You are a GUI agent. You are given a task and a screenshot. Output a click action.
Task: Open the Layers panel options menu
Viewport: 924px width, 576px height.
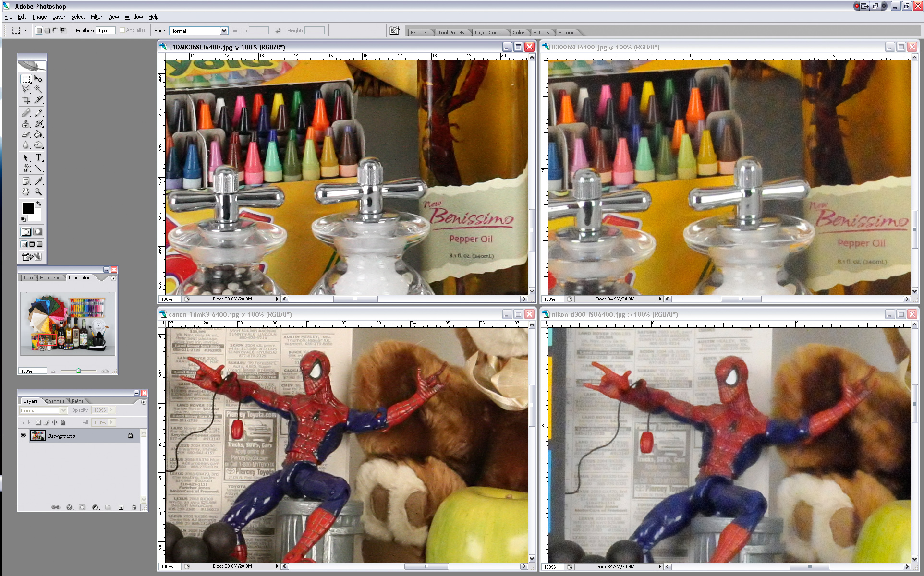pyautogui.click(x=144, y=402)
